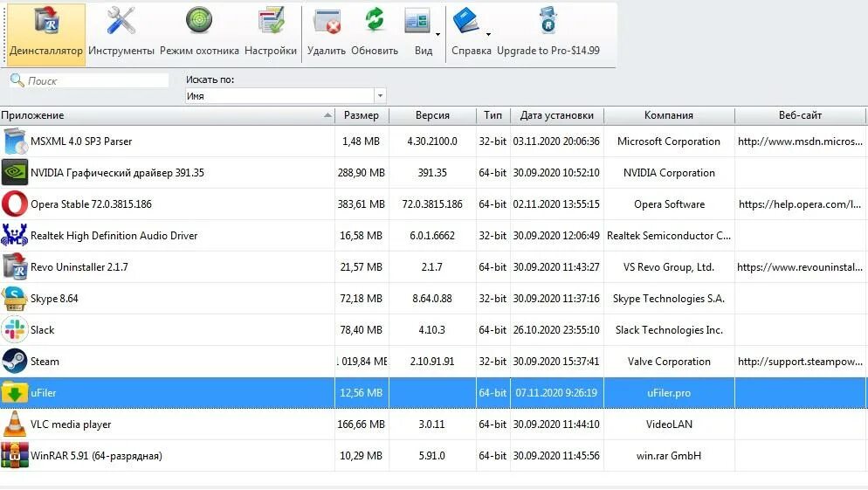Sort by Размер column header
Viewport: 868px width, 490px height.
click(362, 115)
